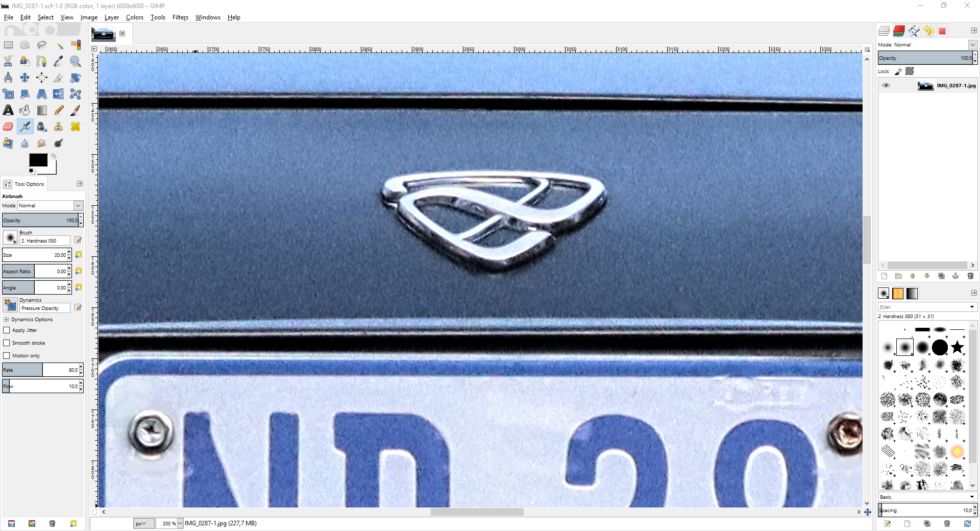Image resolution: width=980 pixels, height=531 pixels.
Task: Select the Pencil tool
Action: [59, 110]
